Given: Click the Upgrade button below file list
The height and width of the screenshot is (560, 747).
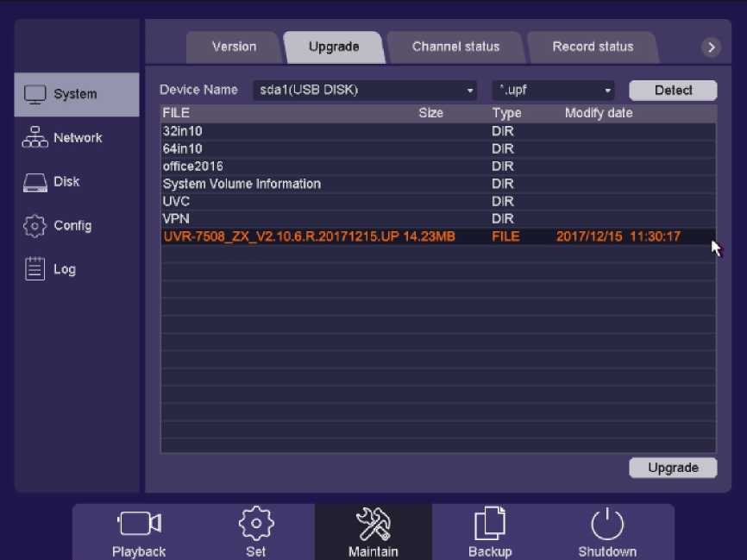Looking at the screenshot, I should pos(672,468).
